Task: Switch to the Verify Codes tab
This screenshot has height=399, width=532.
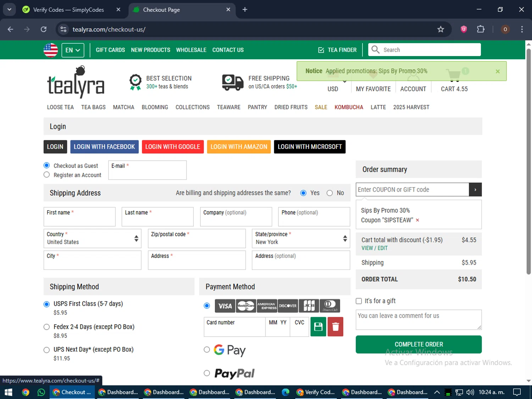Action: pos(68,10)
